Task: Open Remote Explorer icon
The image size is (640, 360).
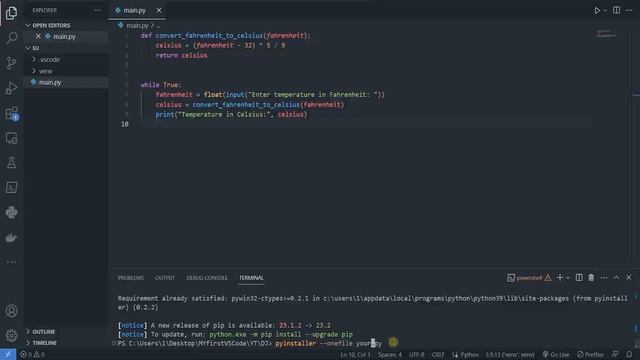Action: tap(11, 138)
